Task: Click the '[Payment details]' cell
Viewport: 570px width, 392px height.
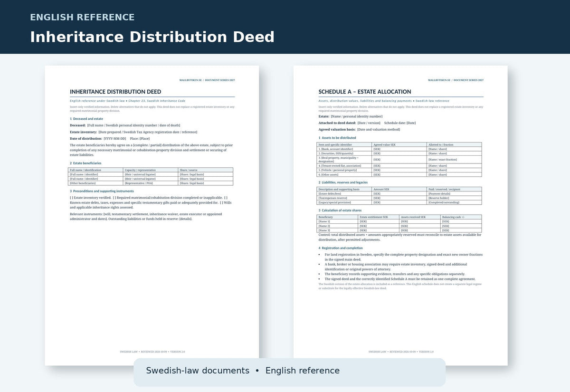Action: tap(454, 193)
